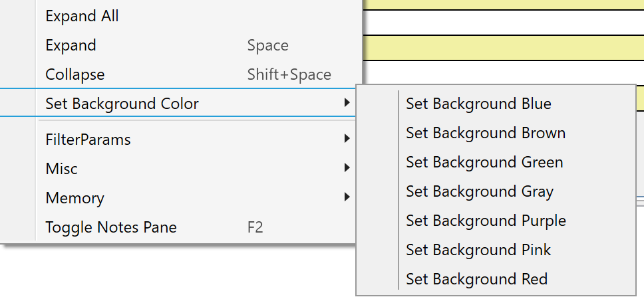Expand the Misc submenu arrow
The width and height of the screenshot is (644, 301).
(x=347, y=169)
